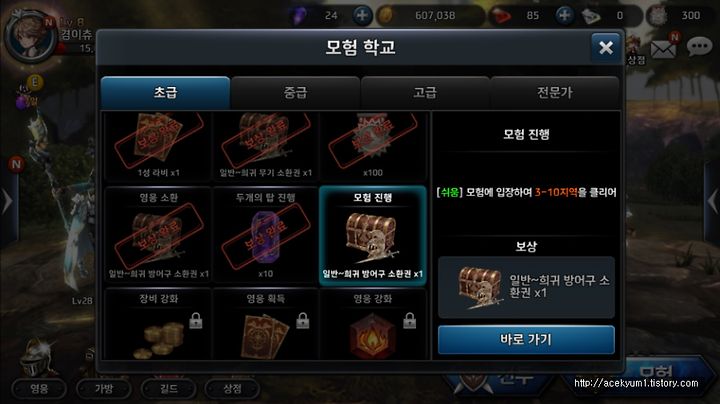Viewport: 720px width, 404px height.
Task: Tap the player avatar portrait
Action: 30,38
